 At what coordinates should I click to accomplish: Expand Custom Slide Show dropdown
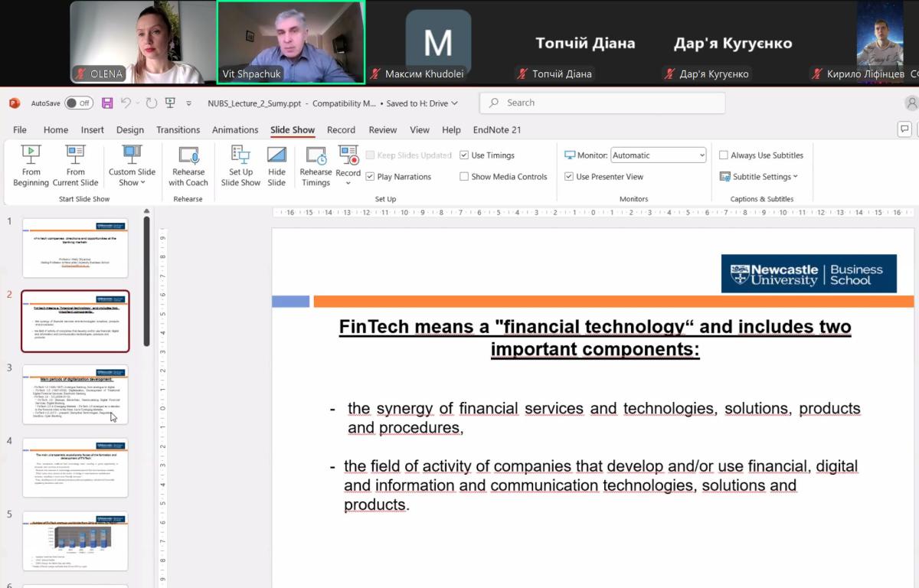tap(132, 176)
